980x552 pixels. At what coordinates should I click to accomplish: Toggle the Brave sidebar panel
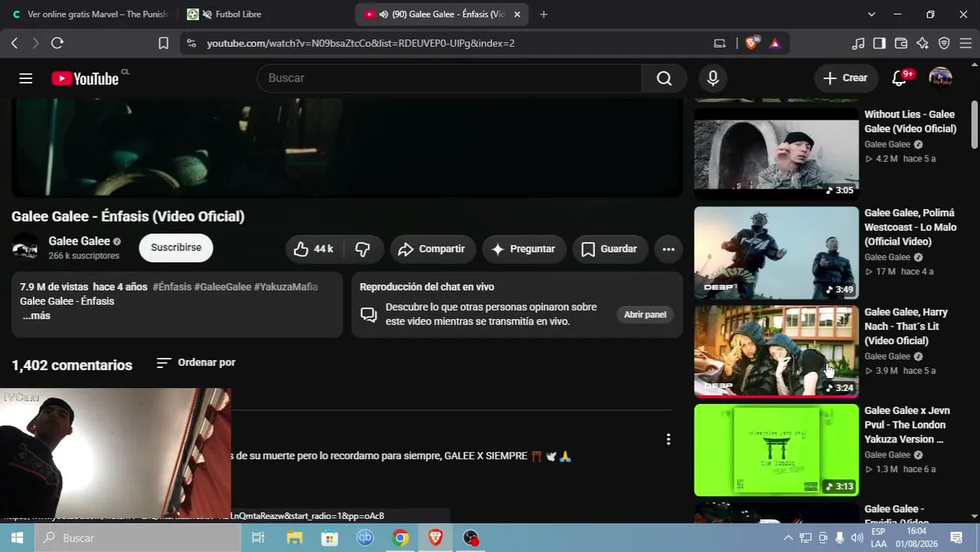[x=880, y=44]
